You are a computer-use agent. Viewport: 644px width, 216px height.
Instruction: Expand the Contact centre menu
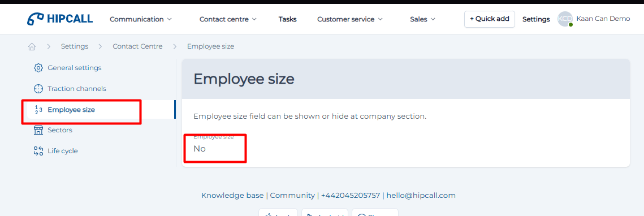click(228, 19)
